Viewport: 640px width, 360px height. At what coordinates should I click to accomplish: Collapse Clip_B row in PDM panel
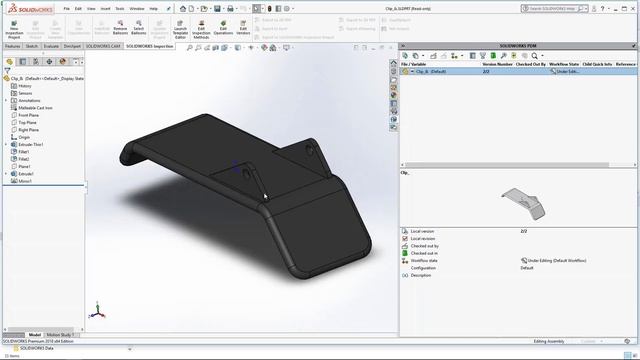click(412, 71)
